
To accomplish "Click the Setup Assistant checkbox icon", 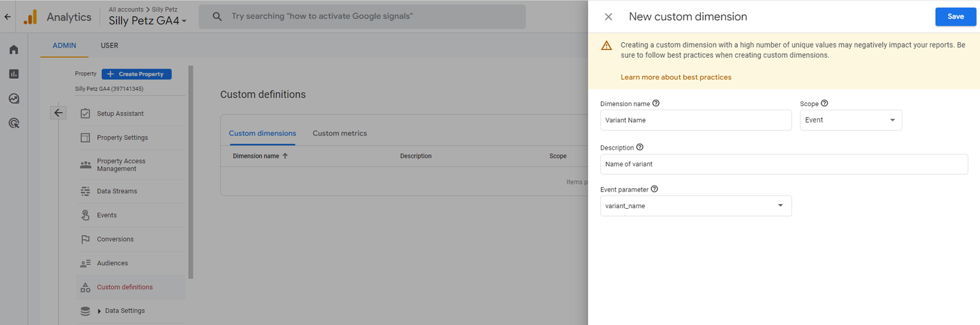I will tap(85, 114).
